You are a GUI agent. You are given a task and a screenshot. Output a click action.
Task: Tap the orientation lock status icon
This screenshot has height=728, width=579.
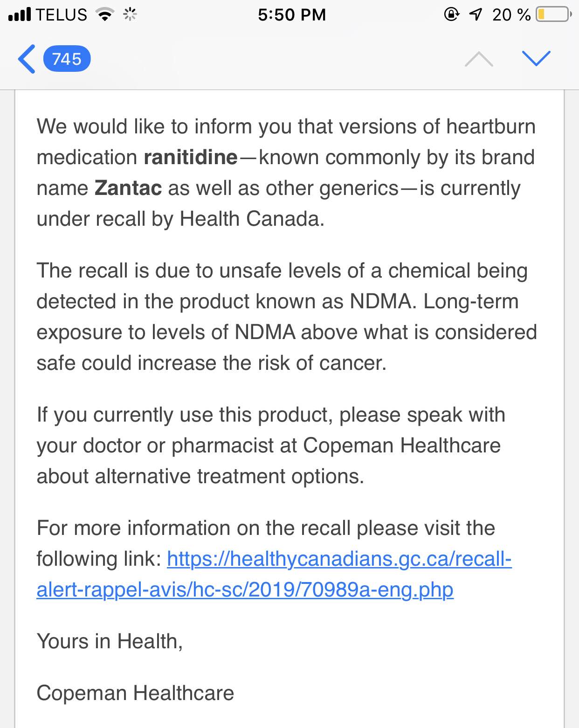451,14
